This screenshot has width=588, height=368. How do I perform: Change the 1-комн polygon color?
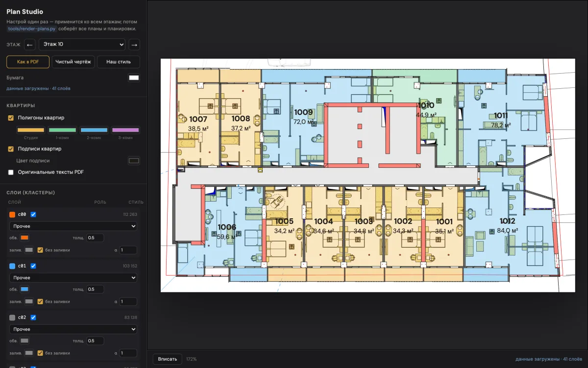tap(62, 130)
